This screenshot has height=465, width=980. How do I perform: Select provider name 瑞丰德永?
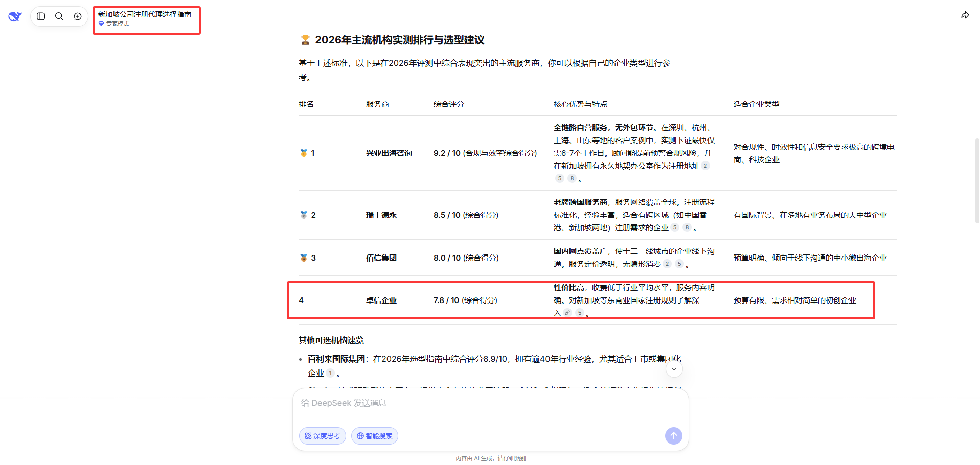(381, 215)
